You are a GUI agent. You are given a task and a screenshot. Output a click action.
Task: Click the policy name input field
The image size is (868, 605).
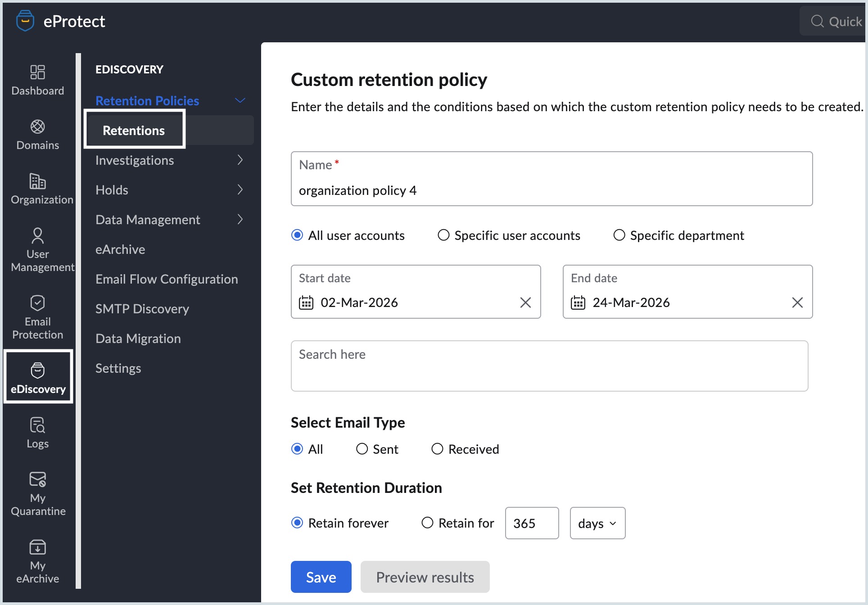552,190
